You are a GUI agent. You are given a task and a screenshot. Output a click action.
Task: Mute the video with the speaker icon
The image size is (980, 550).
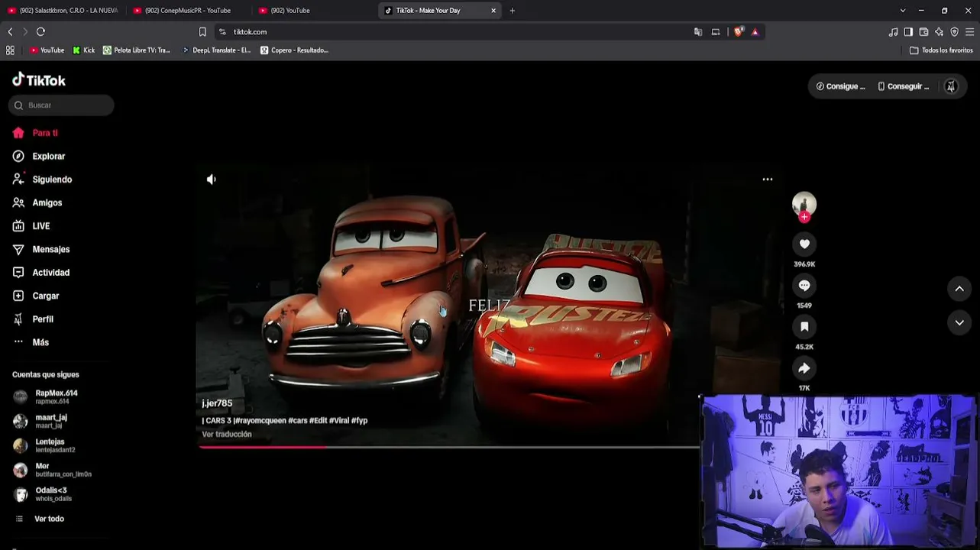(x=212, y=180)
